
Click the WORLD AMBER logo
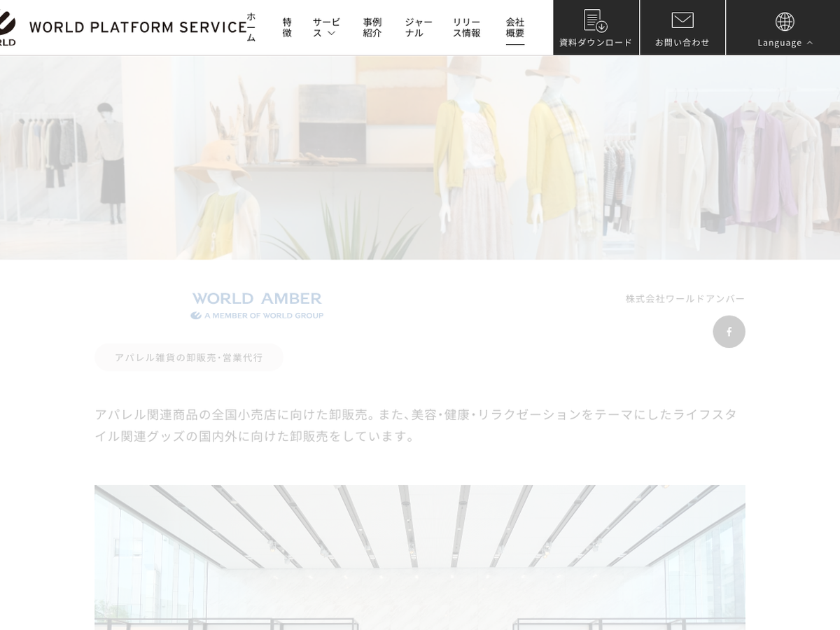[257, 305]
